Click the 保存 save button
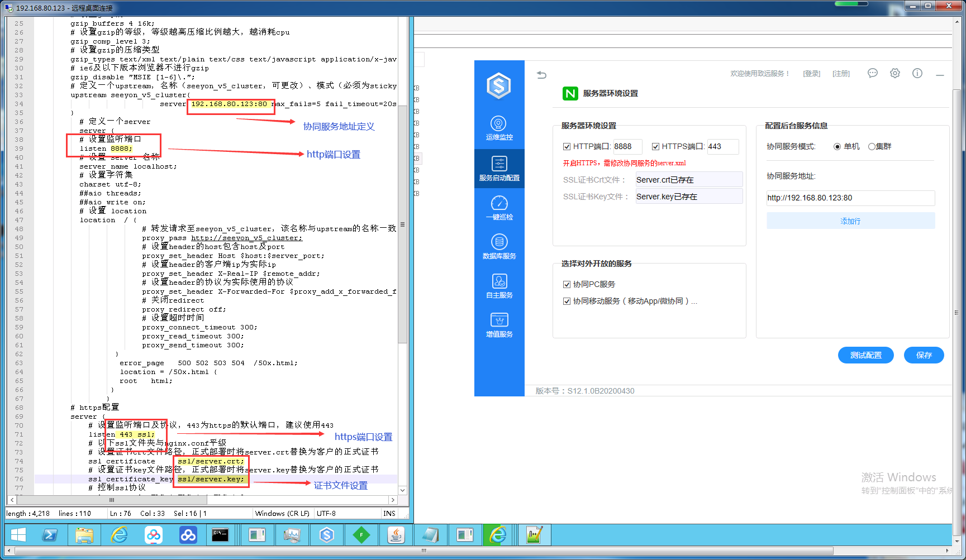 (x=924, y=355)
